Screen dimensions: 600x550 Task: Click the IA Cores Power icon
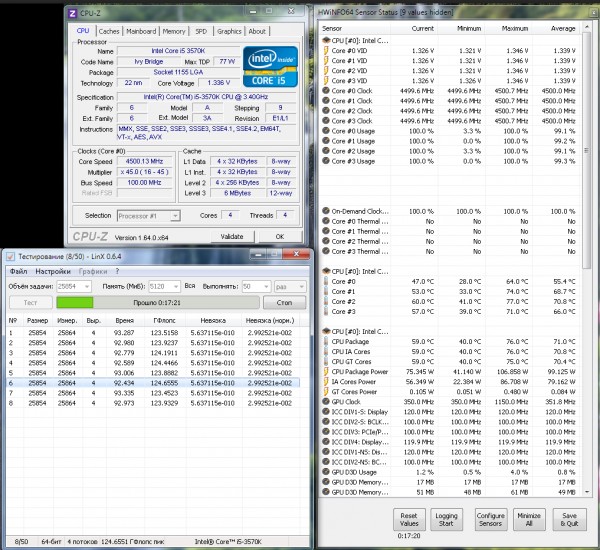click(x=326, y=382)
